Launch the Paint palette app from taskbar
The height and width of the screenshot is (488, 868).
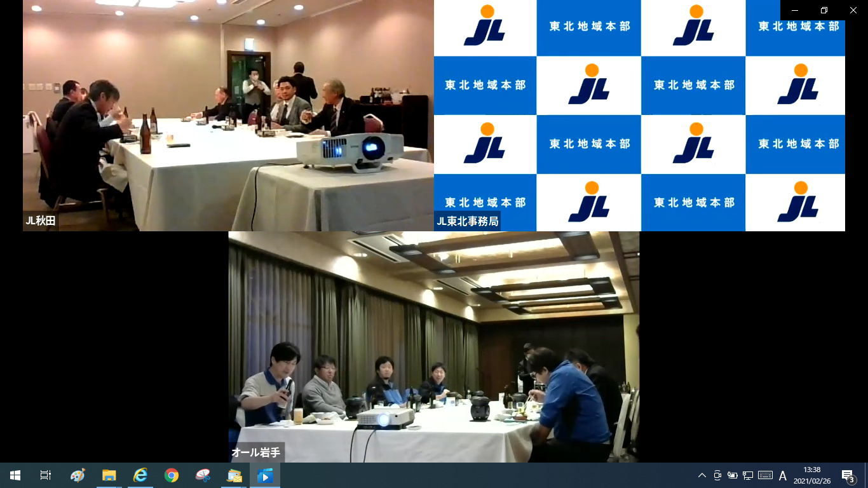click(x=78, y=475)
